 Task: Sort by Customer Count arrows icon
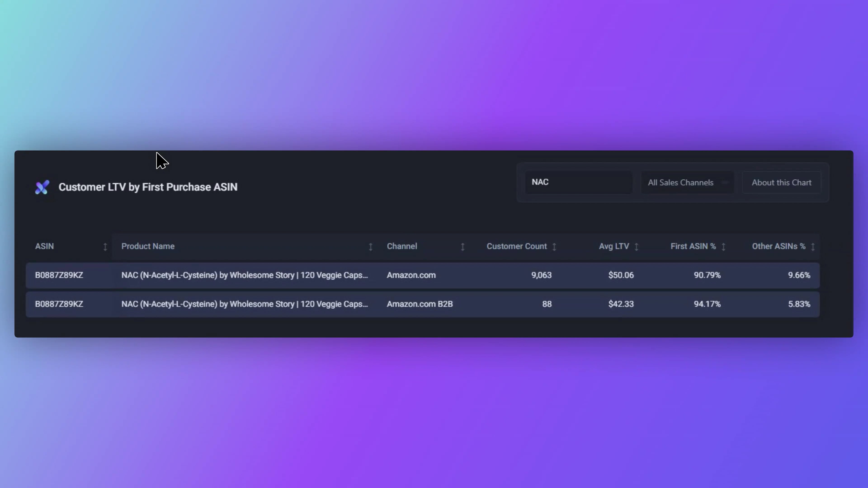(554, 247)
